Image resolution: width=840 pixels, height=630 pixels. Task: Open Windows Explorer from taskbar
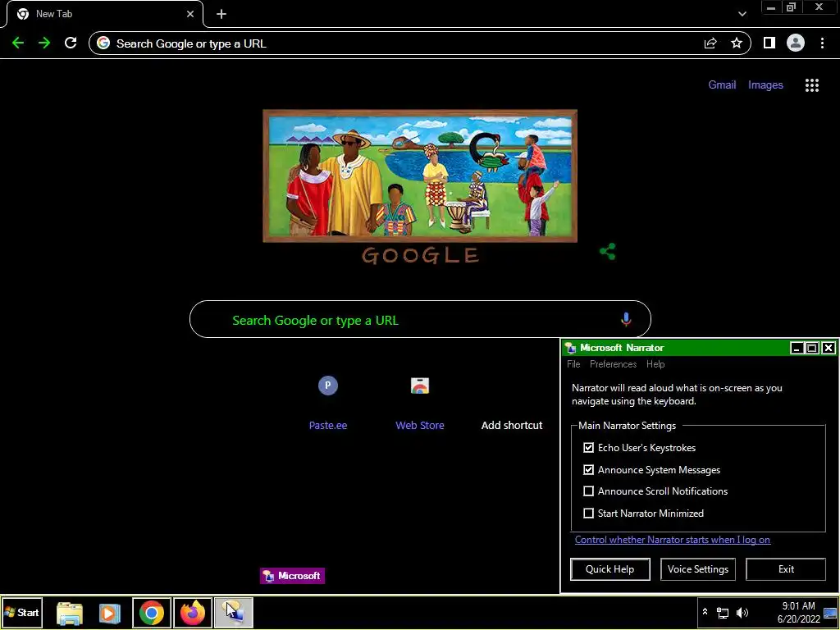pos(70,613)
